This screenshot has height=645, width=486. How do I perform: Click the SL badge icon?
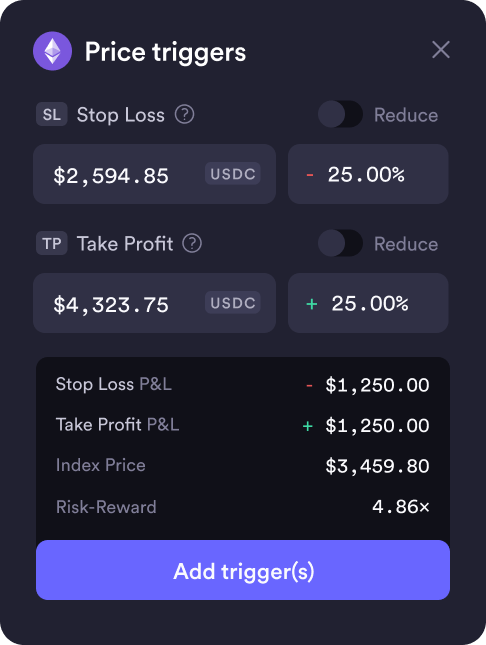(x=52, y=114)
